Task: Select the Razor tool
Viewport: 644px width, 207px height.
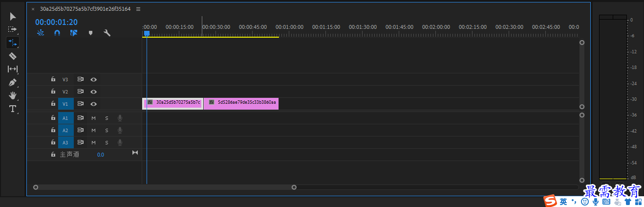Action: (13, 56)
